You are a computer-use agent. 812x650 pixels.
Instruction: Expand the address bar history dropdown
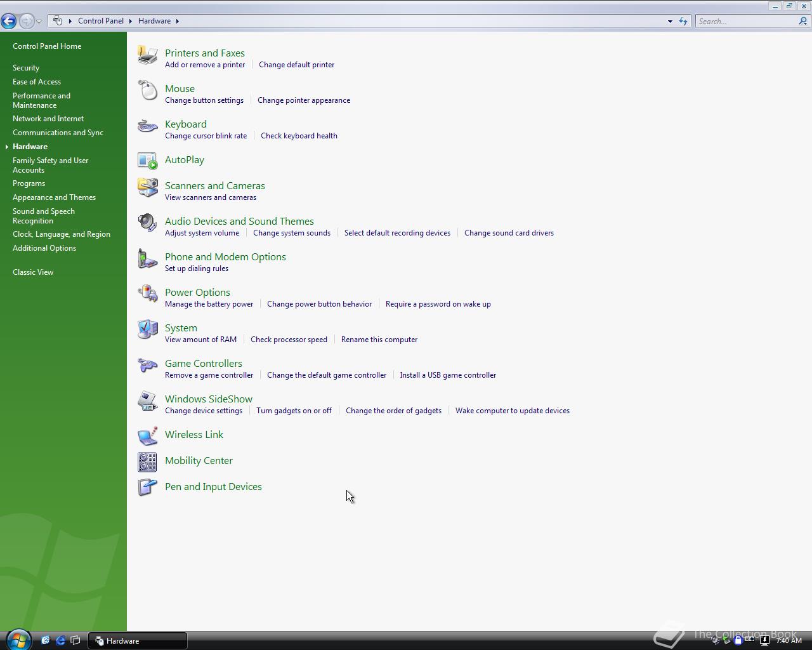(x=670, y=21)
